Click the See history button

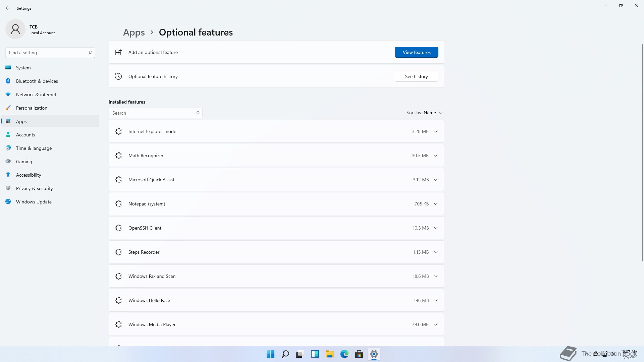(x=416, y=76)
